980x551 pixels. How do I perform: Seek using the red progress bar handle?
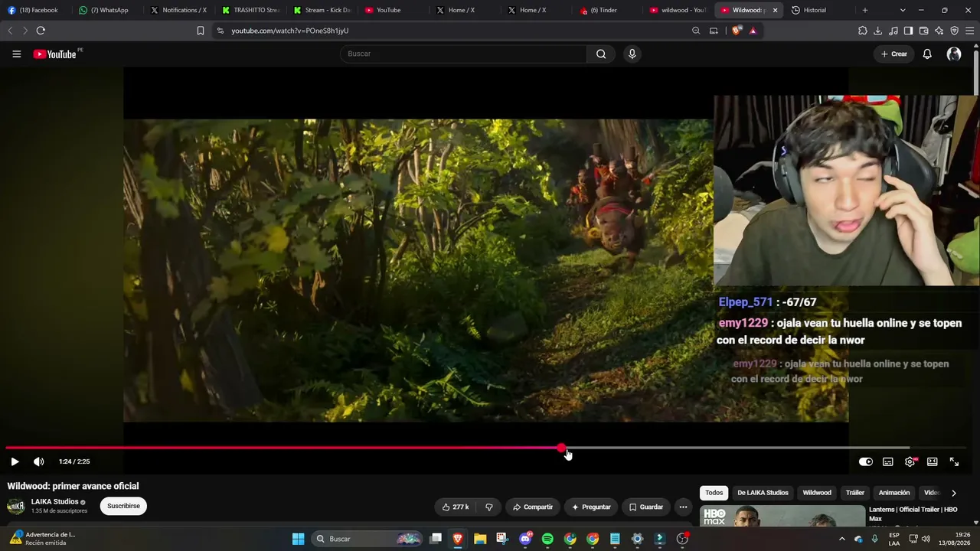pos(562,448)
